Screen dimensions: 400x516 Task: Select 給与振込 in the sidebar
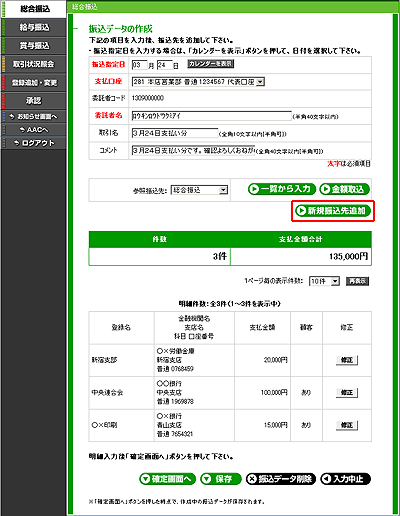[x=33, y=27]
